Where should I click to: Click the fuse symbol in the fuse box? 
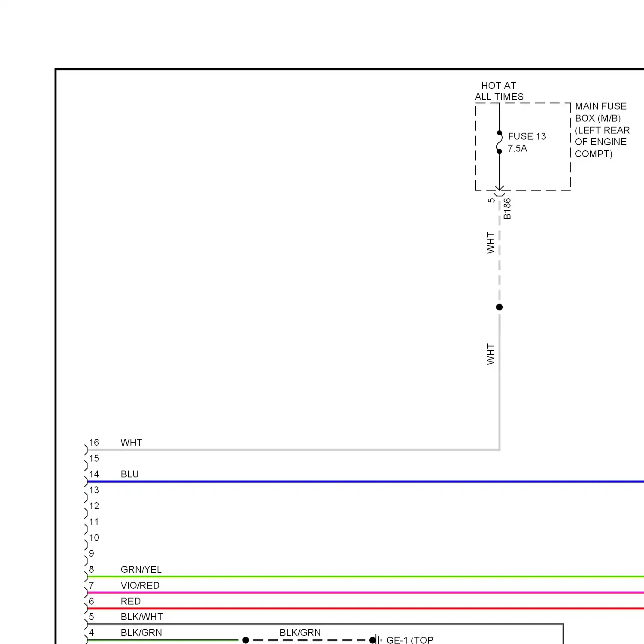point(499,142)
